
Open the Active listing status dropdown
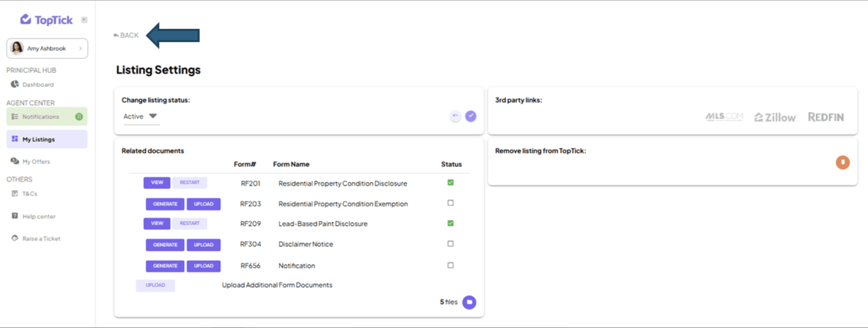tap(141, 117)
